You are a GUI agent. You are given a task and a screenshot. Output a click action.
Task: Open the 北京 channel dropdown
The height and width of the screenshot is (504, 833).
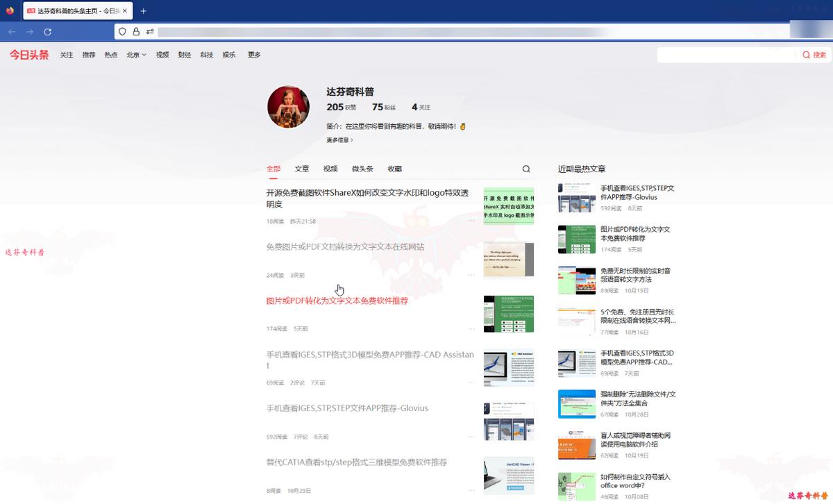pos(136,54)
